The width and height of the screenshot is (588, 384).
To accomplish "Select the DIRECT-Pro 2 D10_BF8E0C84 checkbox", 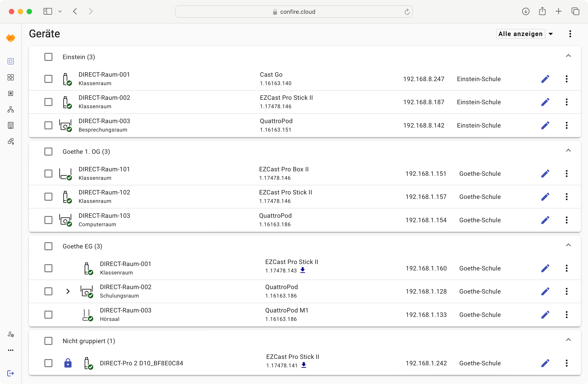I will (x=48, y=363).
